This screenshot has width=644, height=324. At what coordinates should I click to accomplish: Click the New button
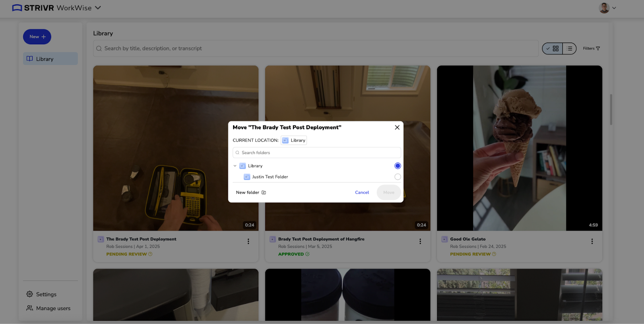click(37, 37)
